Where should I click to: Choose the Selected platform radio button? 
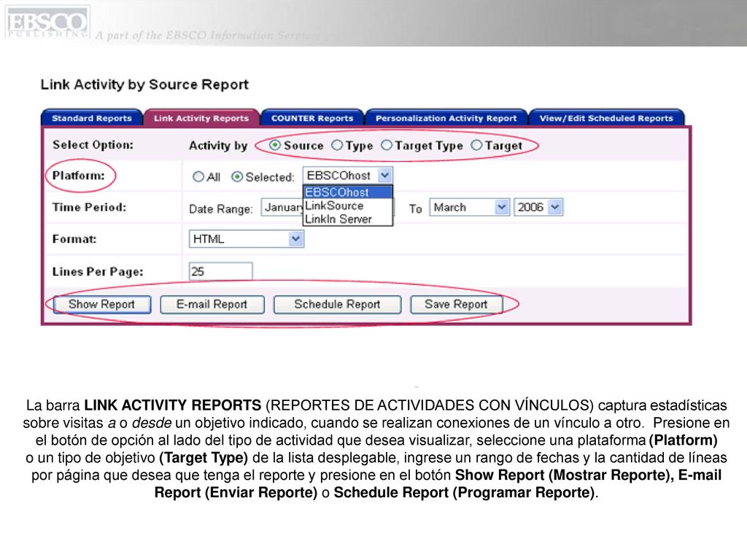[x=237, y=176]
